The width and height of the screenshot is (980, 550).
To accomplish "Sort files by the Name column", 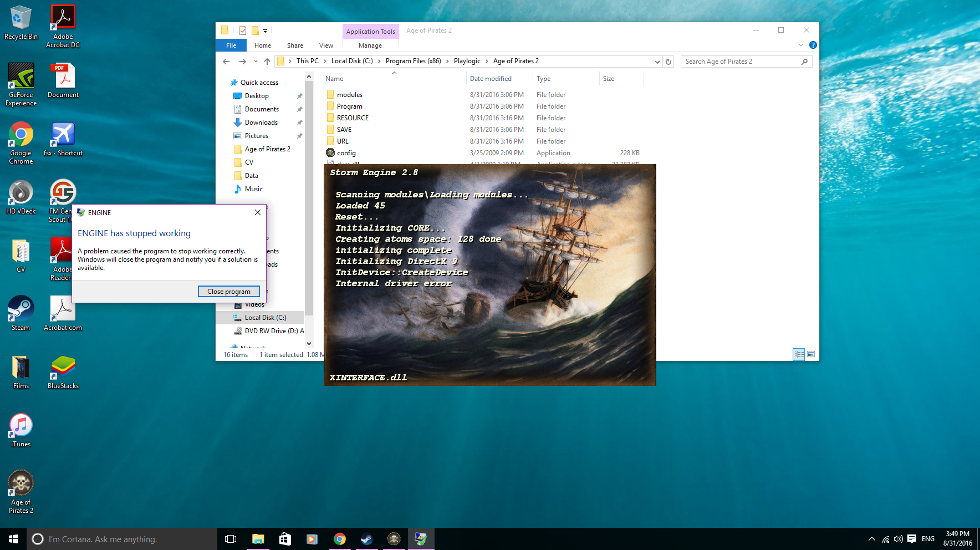I will point(394,79).
